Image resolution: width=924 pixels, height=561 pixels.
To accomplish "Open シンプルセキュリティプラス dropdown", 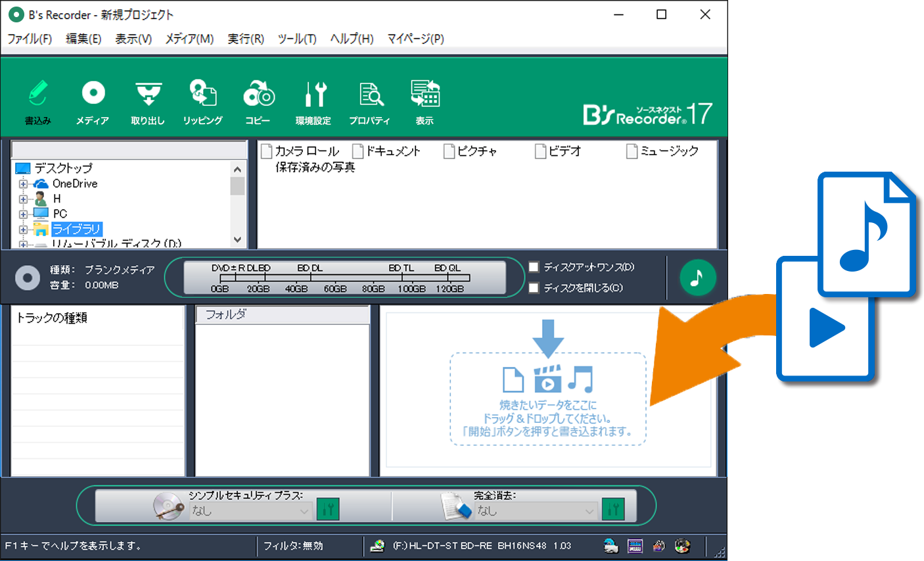I will tap(251, 511).
